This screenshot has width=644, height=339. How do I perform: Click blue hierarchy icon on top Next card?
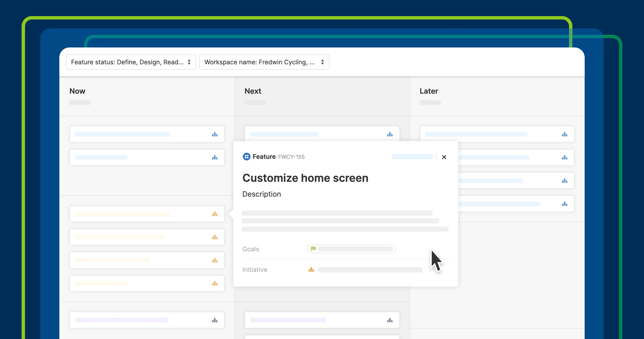coord(390,135)
